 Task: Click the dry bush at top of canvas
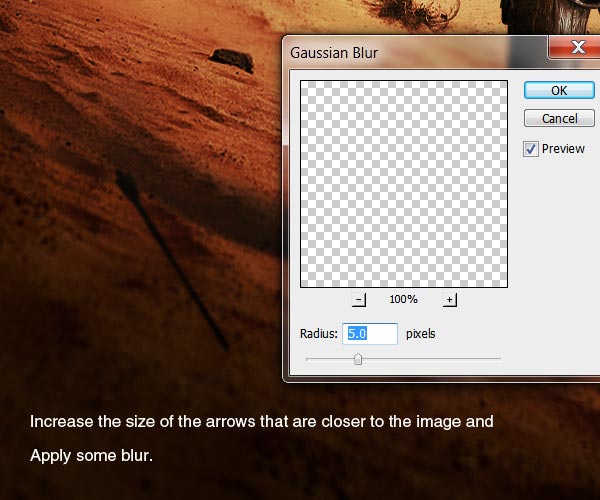point(411,9)
